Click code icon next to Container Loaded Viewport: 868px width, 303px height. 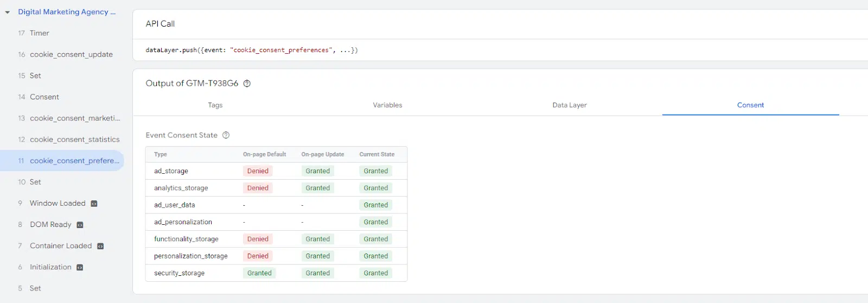pyautogui.click(x=100, y=246)
